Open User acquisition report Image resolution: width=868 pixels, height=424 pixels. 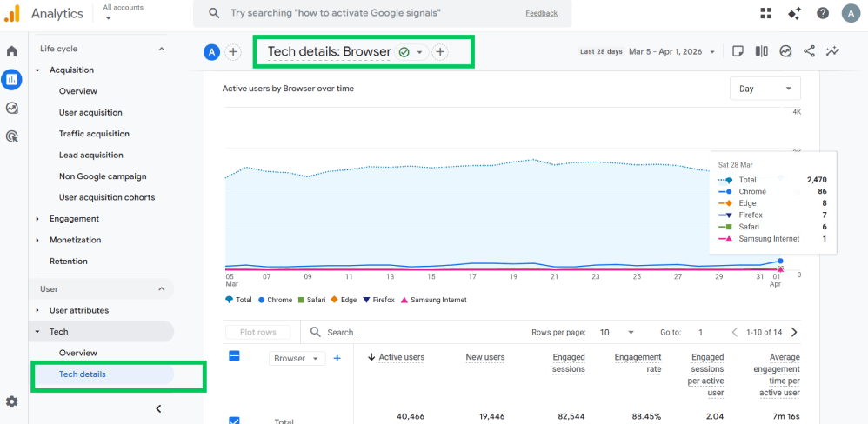coord(90,113)
